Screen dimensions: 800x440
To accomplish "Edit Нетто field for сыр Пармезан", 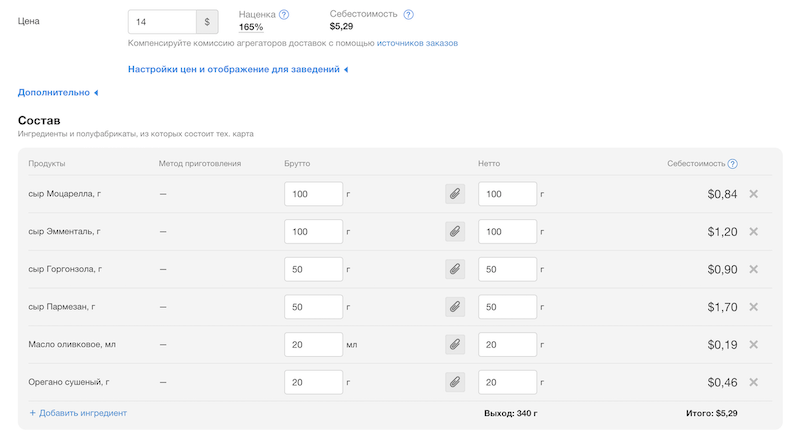I will (x=507, y=307).
